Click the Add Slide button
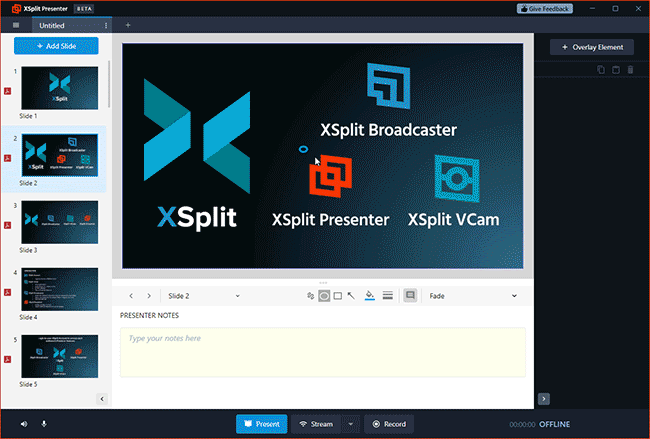 (56, 46)
